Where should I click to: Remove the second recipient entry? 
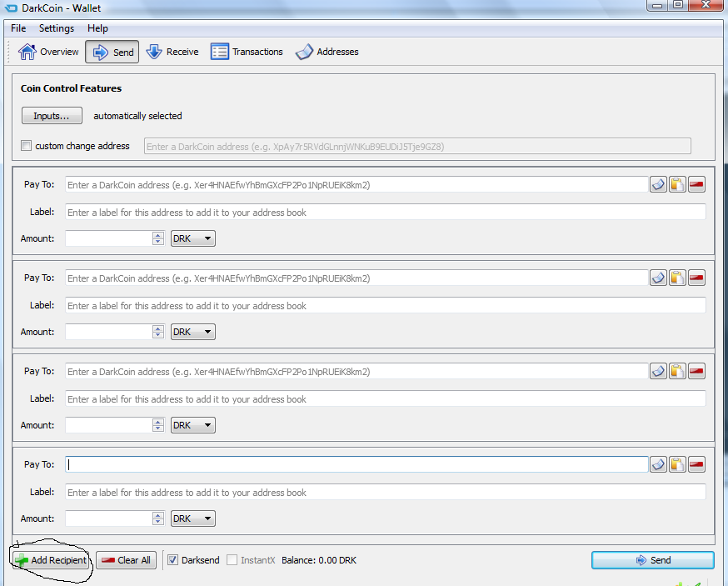click(696, 278)
